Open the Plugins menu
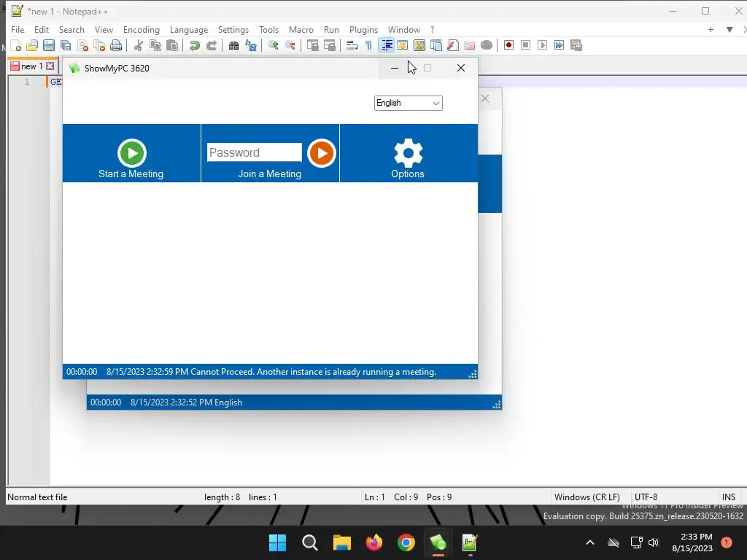This screenshot has width=747, height=560. pyautogui.click(x=363, y=29)
